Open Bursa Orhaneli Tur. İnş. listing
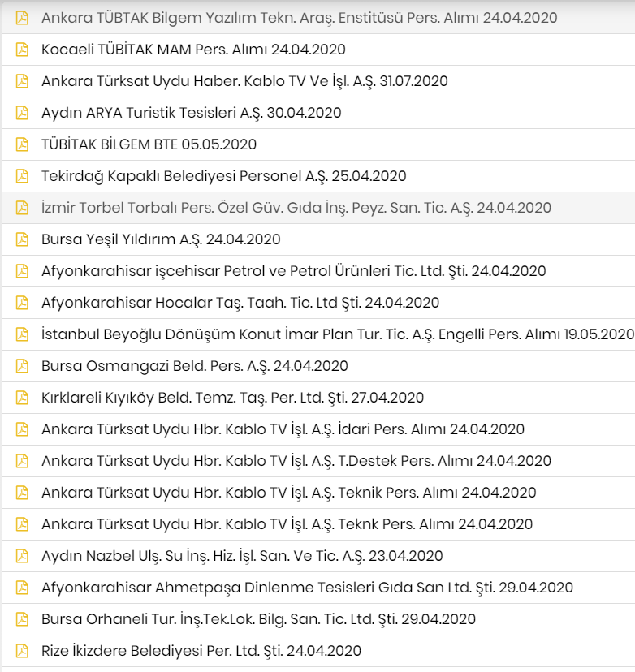This screenshot has width=635, height=672. pos(258,619)
